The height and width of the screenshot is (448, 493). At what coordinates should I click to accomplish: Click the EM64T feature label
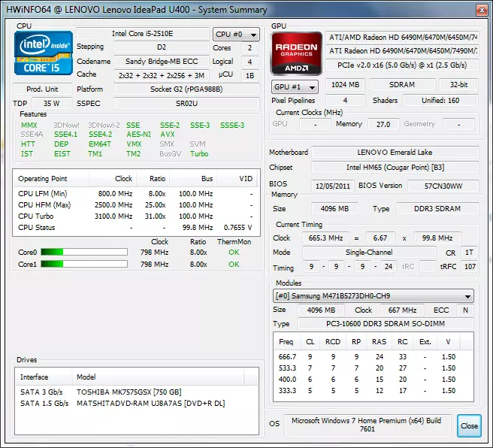(100, 144)
